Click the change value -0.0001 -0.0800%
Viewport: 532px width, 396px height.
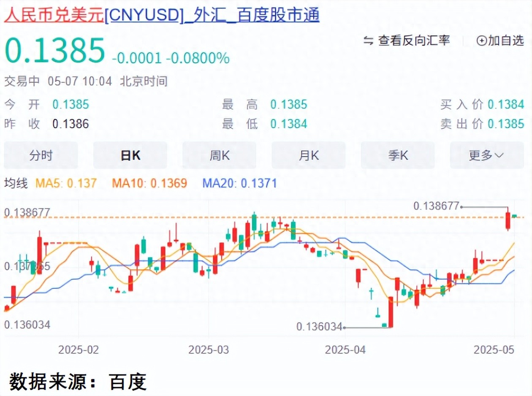coord(171,58)
